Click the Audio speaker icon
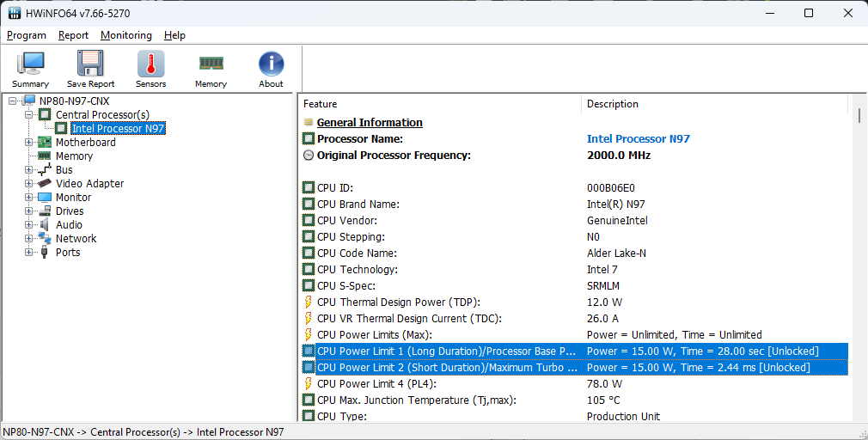This screenshot has width=868, height=440. [45, 224]
